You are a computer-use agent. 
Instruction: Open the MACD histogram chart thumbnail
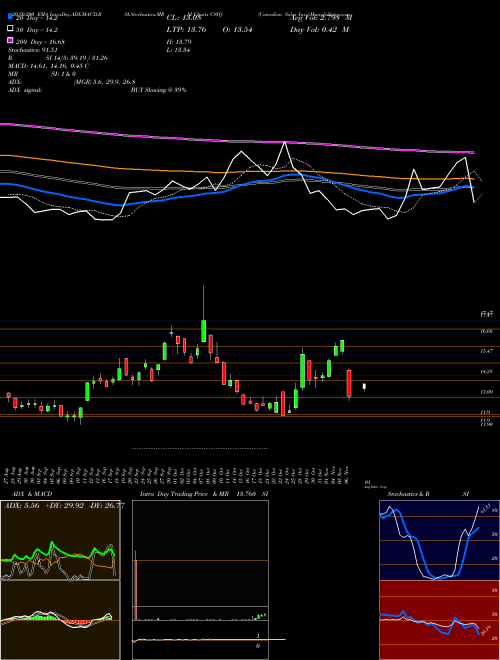[x=60, y=620]
